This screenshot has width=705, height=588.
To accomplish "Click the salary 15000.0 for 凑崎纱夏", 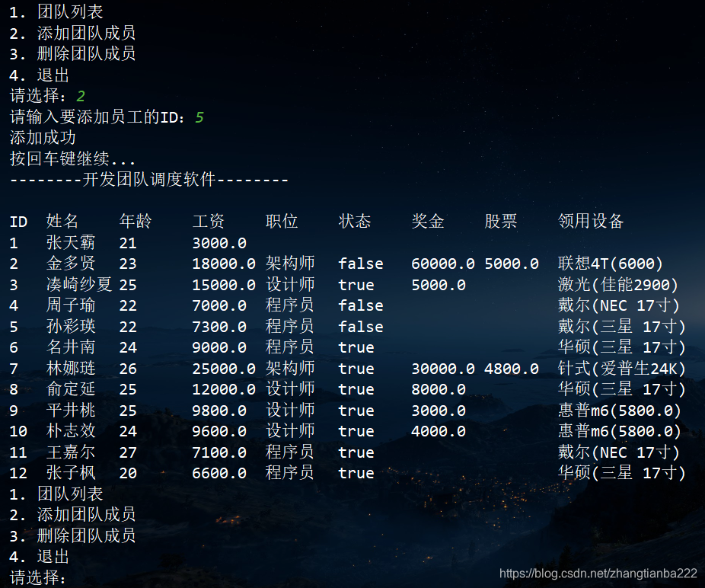I will point(224,285).
